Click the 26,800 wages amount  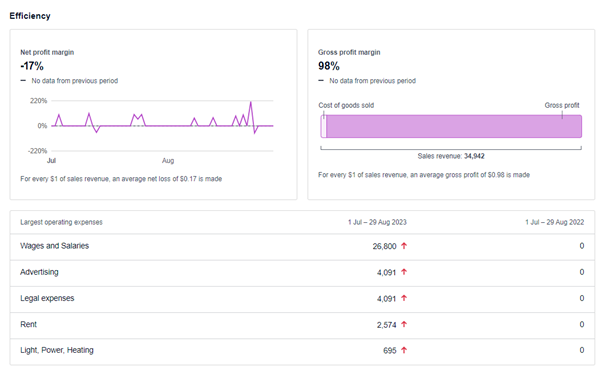click(384, 246)
